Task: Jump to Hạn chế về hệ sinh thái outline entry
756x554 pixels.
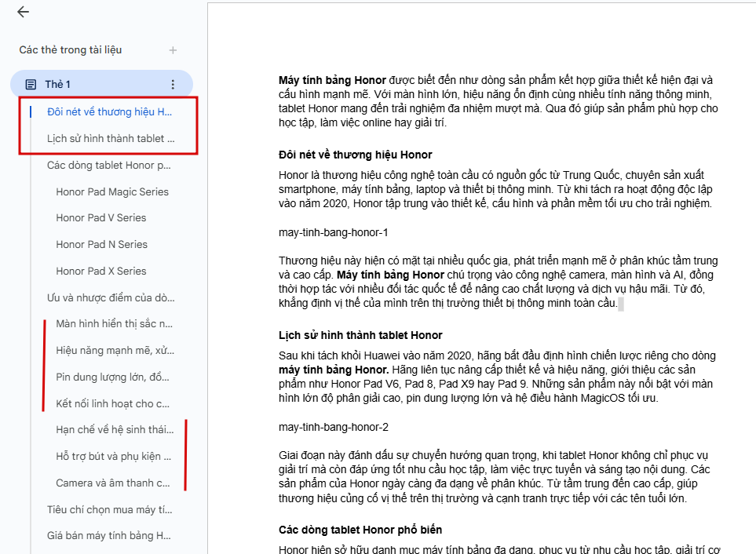Action: point(115,430)
